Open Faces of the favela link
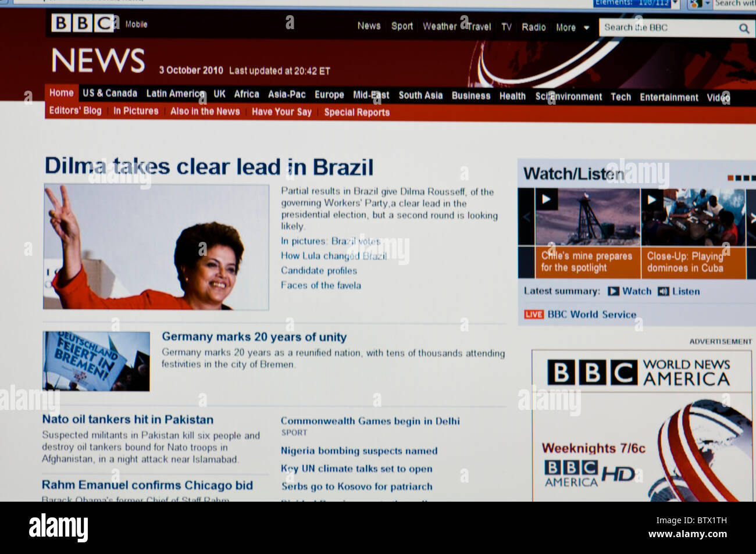The width and height of the screenshot is (756, 554). pyautogui.click(x=320, y=285)
